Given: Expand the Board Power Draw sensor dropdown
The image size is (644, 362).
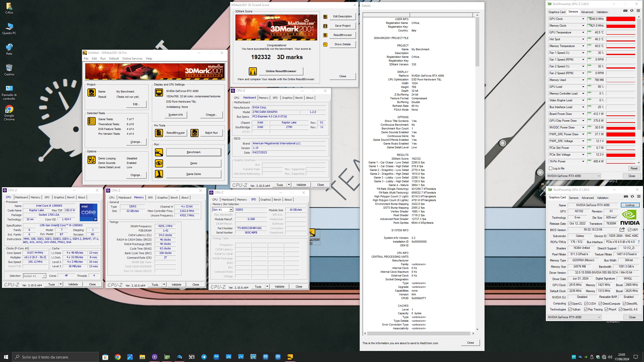Looking at the screenshot, I should [583, 114].
